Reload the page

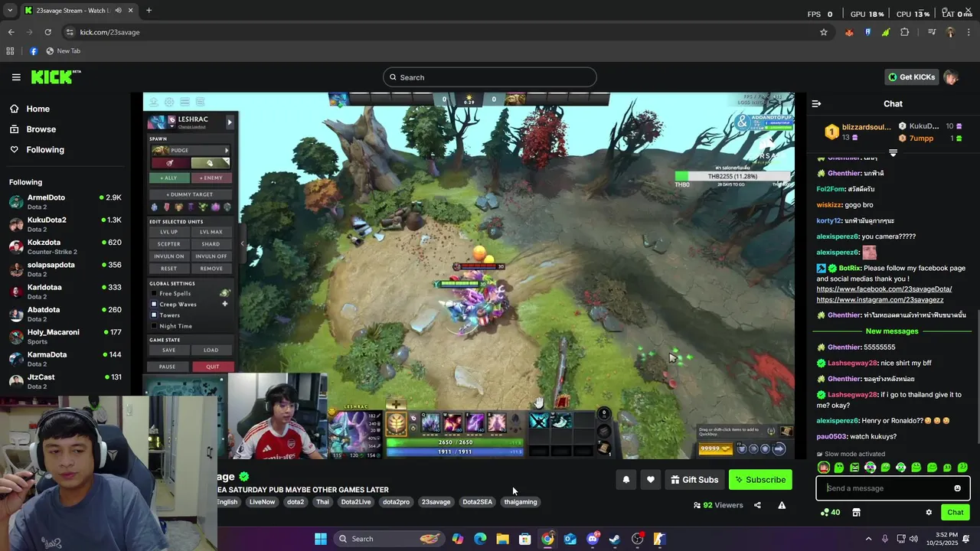47,32
